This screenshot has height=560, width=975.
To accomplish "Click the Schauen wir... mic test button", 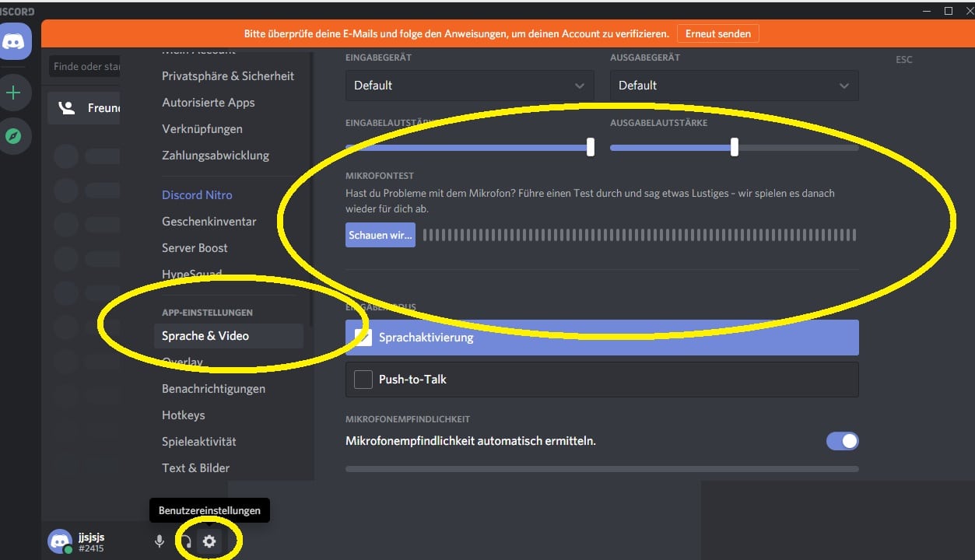I will pyautogui.click(x=381, y=235).
